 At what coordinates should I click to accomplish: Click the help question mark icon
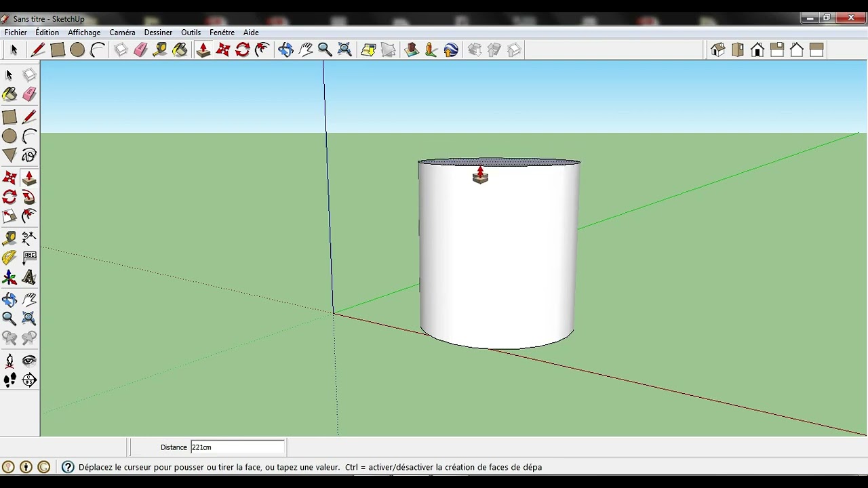pos(68,467)
